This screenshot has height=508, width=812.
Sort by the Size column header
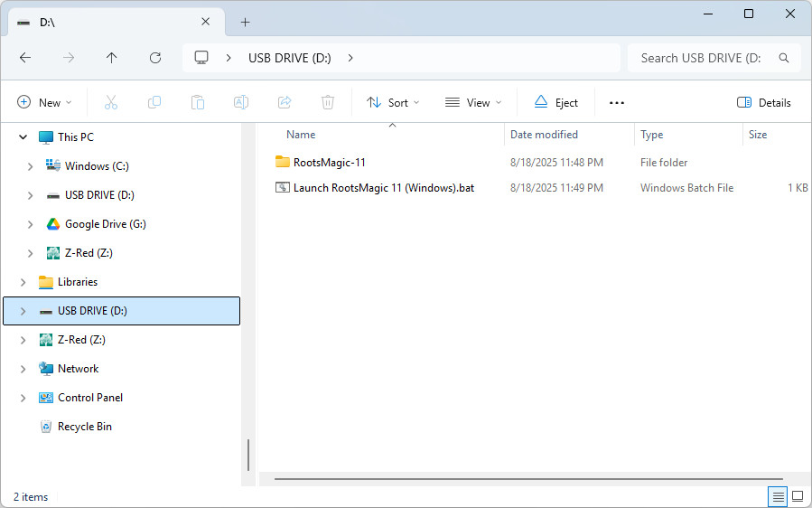(758, 135)
